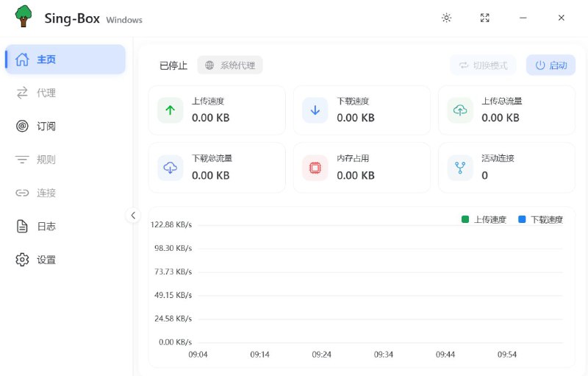Click the download total cloud icon
Viewport: 588px width, 376px height.
171,168
